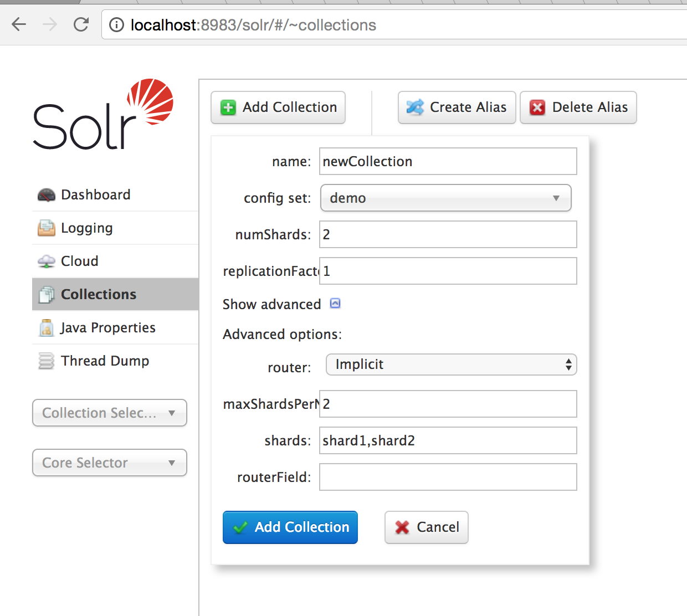Click the site info icon in address bar
Image resolution: width=687 pixels, height=616 pixels.
[x=116, y=25]
